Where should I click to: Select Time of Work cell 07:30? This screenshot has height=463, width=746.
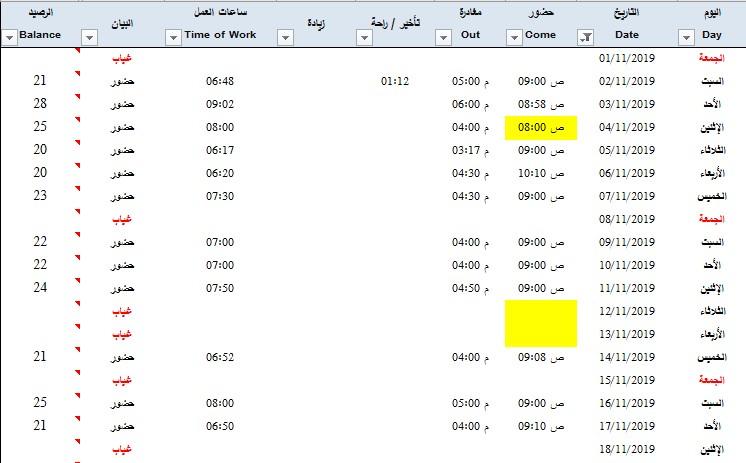click(x=220, y=197)
